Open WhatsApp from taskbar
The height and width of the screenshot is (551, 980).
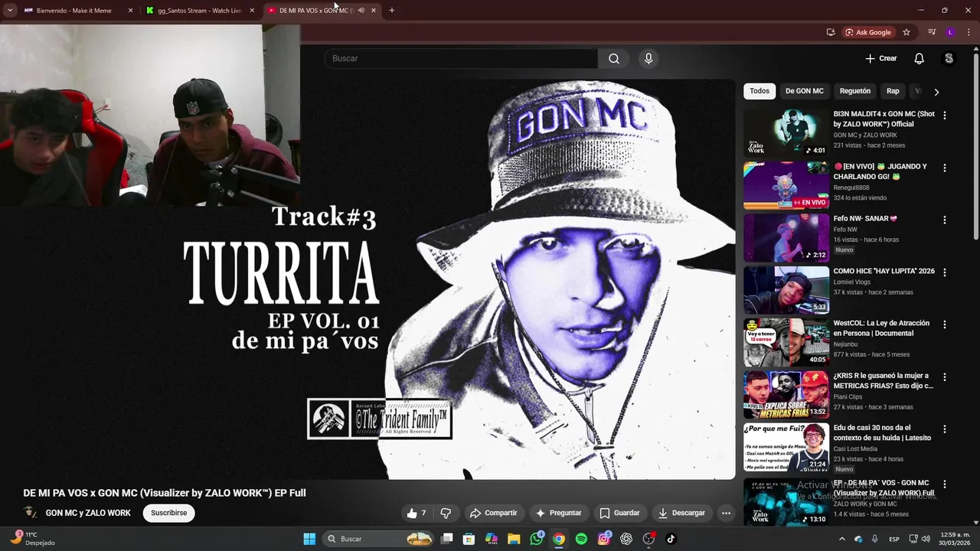pos(537,539)
